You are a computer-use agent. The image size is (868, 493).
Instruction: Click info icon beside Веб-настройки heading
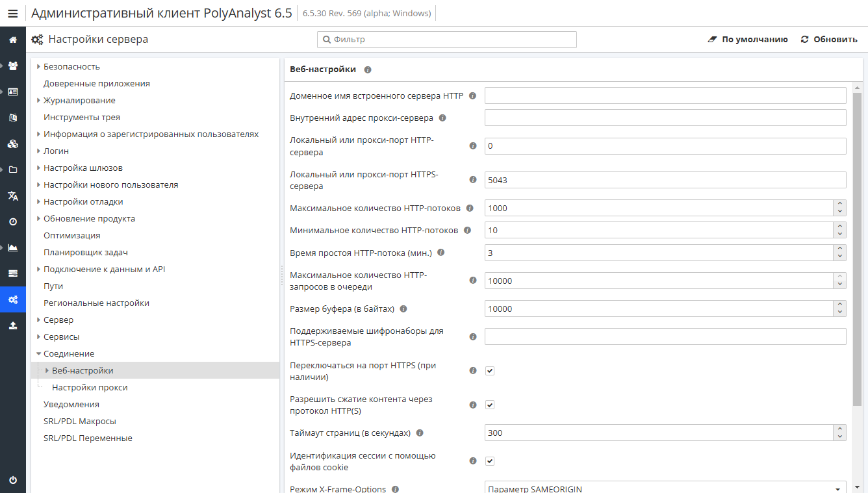(x=368, y=70)
